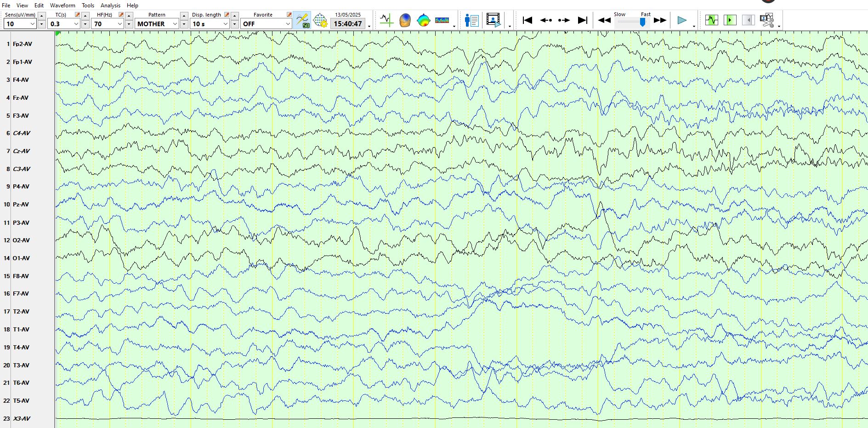Open the Analysis menu

[110, 6]
